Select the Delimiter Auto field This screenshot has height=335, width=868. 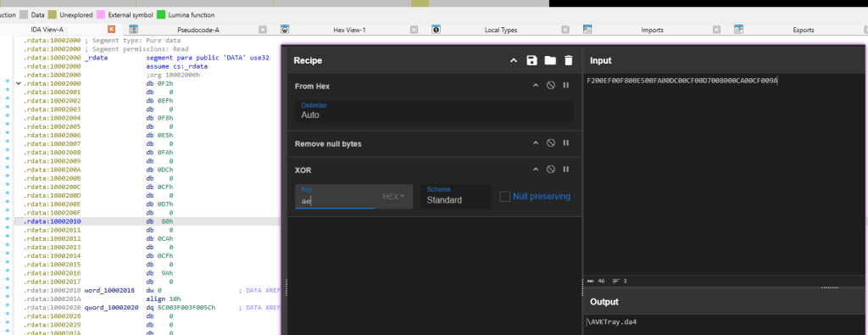(x=434, y=111)
